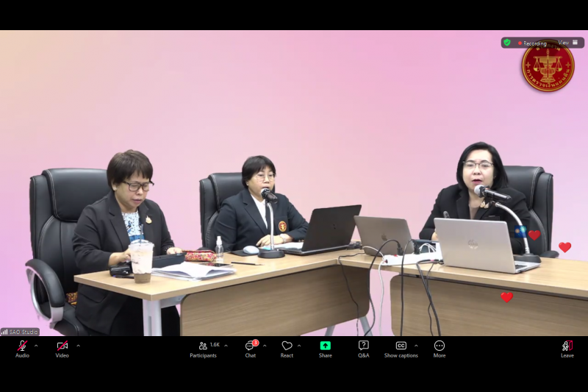Click the green encryption shield icon
Image resolution: width=588 pixels, height=392 pixels.
click(x=507, y=43)
